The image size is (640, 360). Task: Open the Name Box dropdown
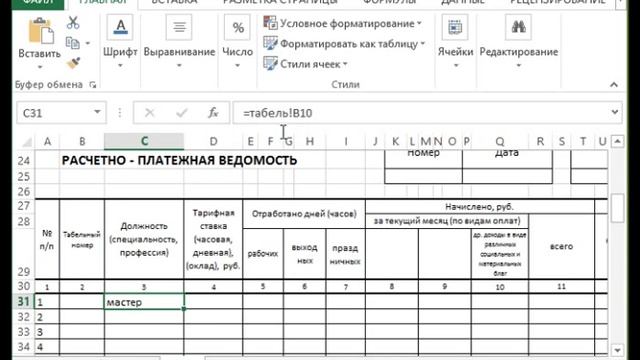point(97,112)
